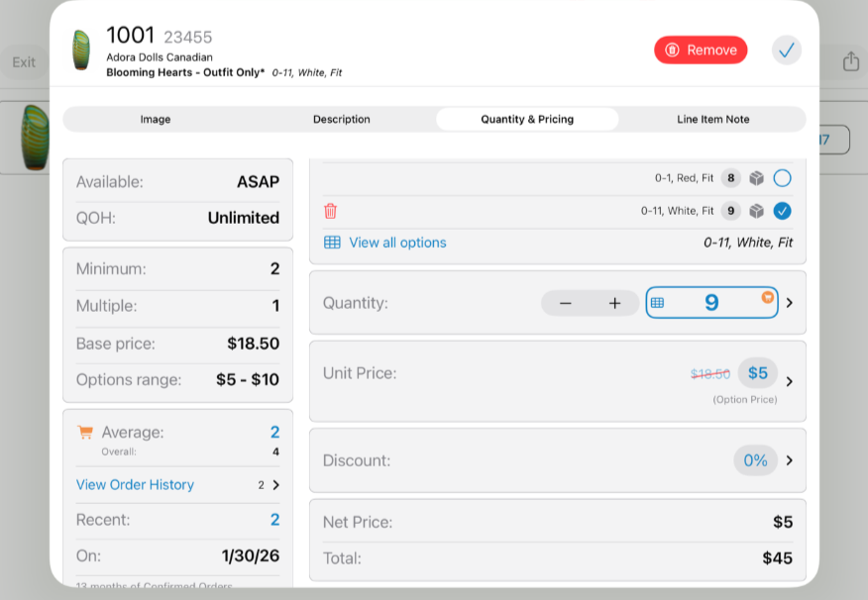Delete option with the red trash icon
This screenshot has height=600, width=868.
[331, 211]
